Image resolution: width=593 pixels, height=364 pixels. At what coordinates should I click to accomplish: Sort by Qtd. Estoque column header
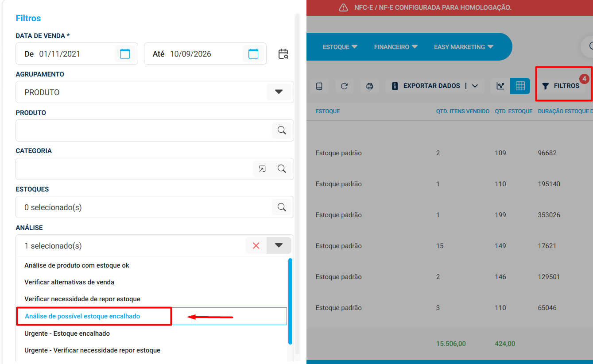point(514,111)
